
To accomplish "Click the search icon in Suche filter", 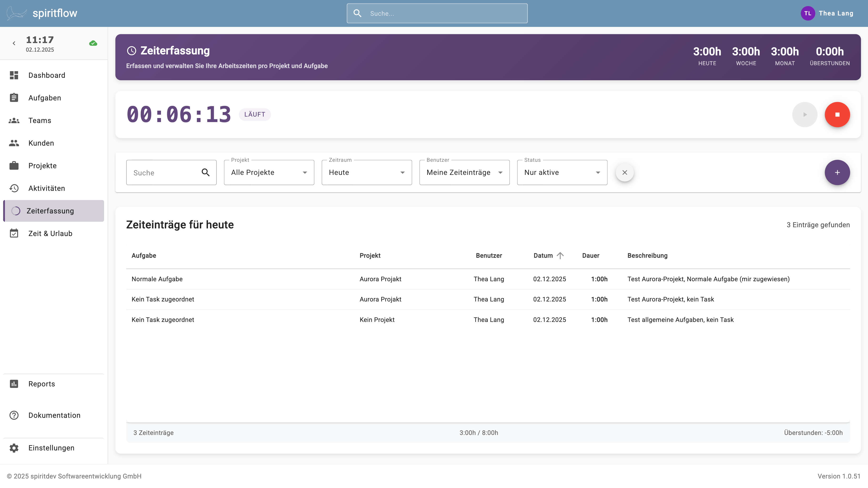I will [206, 173].
